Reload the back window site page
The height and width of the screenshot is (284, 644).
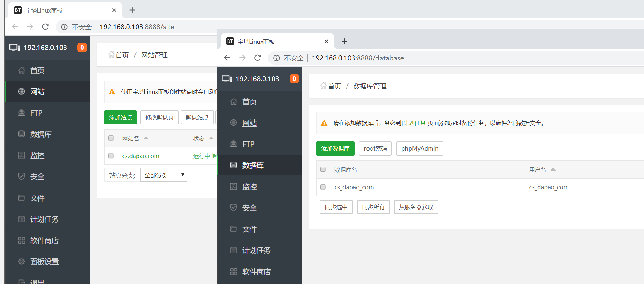45,27
